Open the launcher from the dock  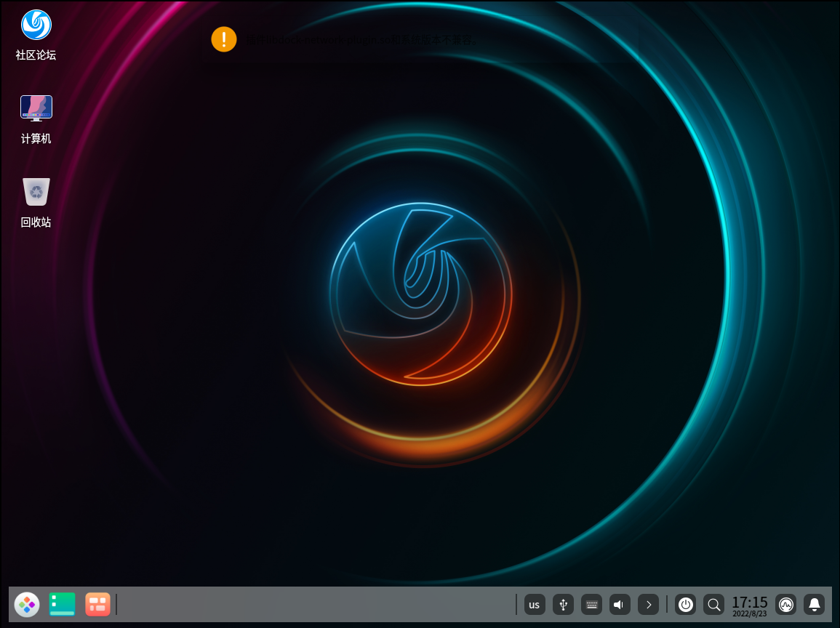[x=27, y=604]
